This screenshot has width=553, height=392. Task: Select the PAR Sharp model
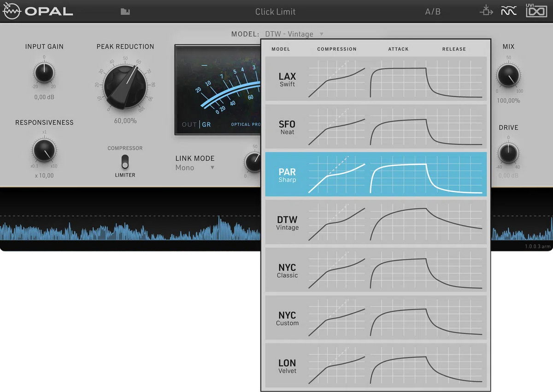tap(287, 175)
